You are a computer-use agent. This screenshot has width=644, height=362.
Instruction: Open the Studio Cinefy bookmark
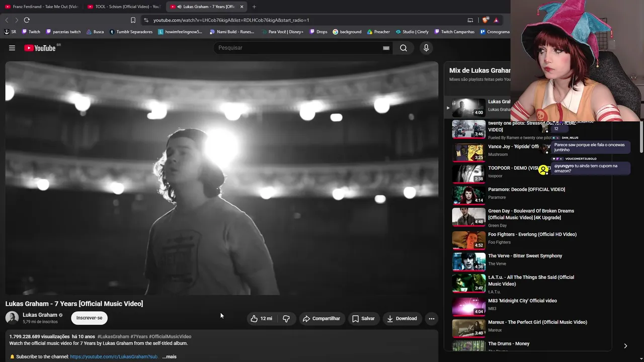[412, 32]
